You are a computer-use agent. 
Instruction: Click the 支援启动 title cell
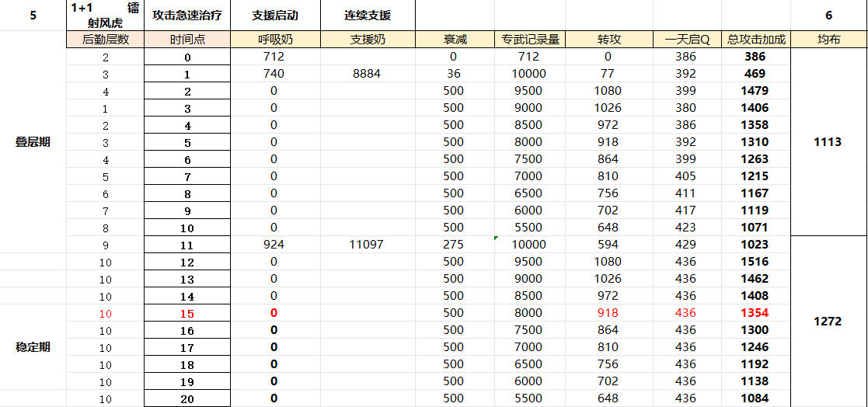(x=275, y=16)
